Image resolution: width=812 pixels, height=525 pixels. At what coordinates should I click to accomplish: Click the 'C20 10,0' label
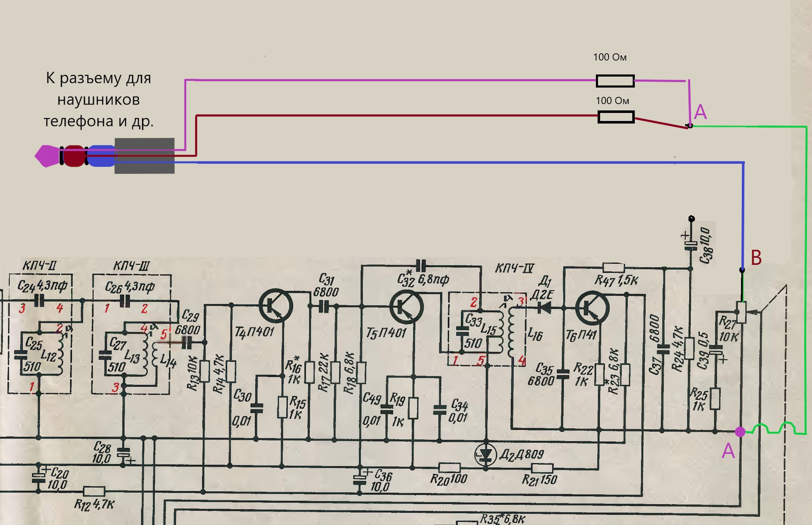click(58, 478)
